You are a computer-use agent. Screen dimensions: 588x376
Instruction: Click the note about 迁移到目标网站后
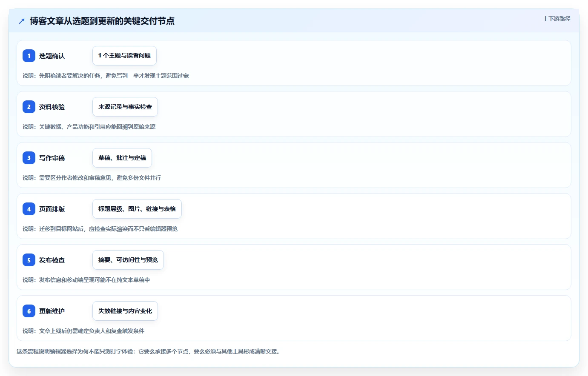tap(100, 229)
